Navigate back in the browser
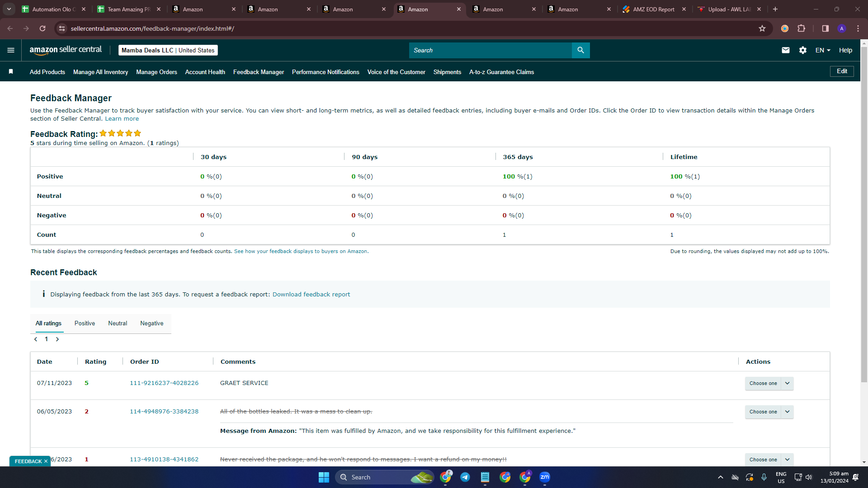 coord(10,28)
